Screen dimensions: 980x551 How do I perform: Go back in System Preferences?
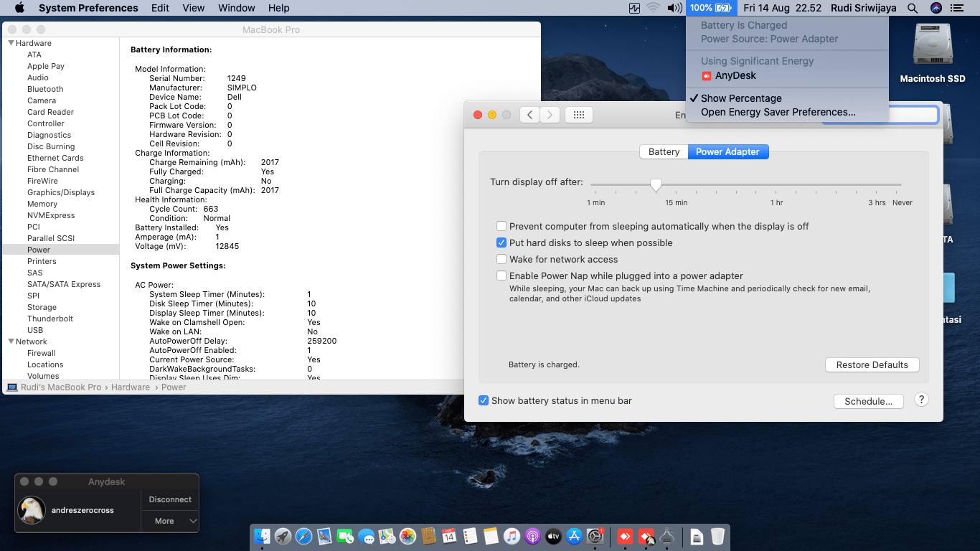click(529, 115)
